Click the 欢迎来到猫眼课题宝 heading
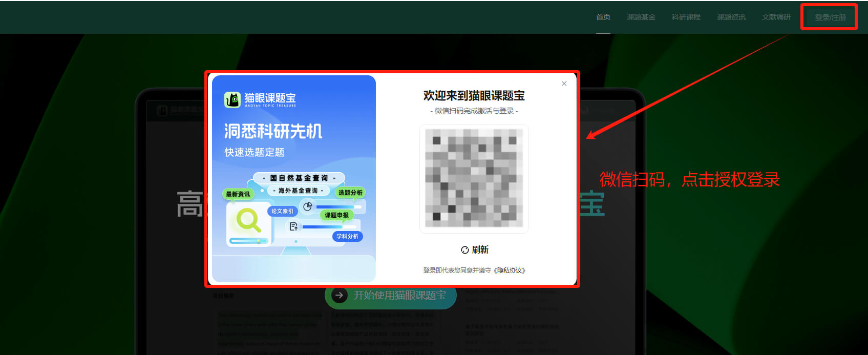Image resolution: width=868 pixels, height=355 pixels. [x=474, y=96]
